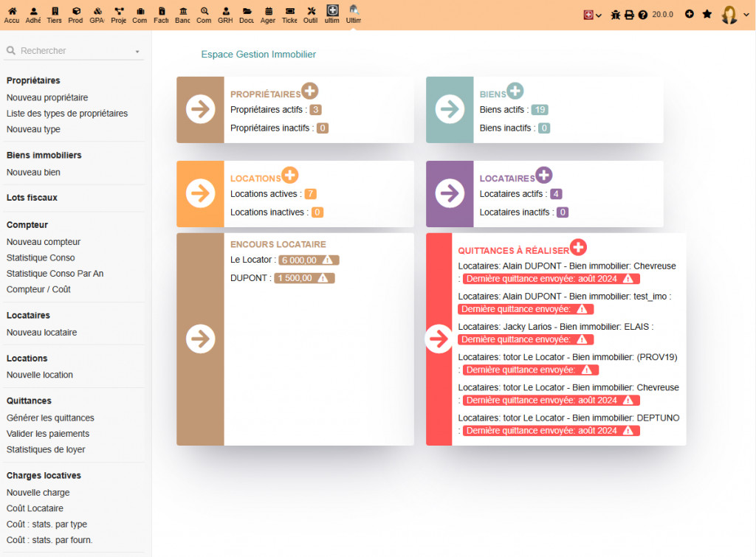
Task: Click the Propriétaires card arrow icon
Action: pyautogui.click(x=201, y=109)
